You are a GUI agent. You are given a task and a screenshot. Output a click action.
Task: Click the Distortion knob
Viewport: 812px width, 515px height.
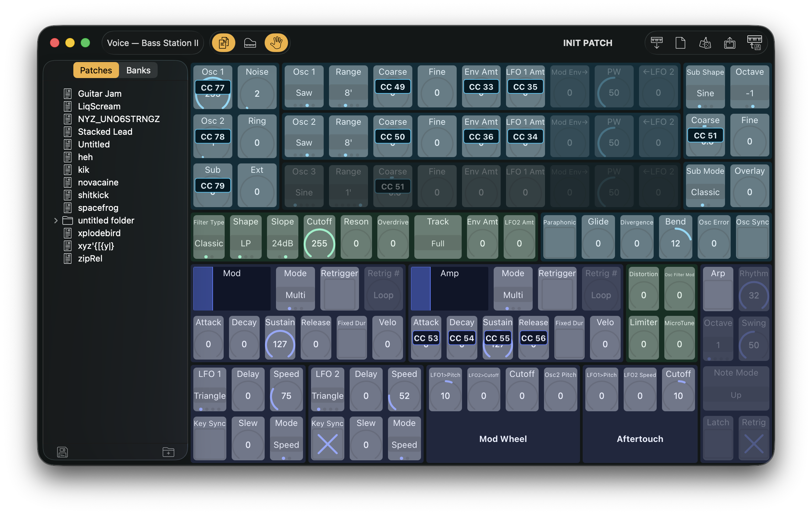643,295
